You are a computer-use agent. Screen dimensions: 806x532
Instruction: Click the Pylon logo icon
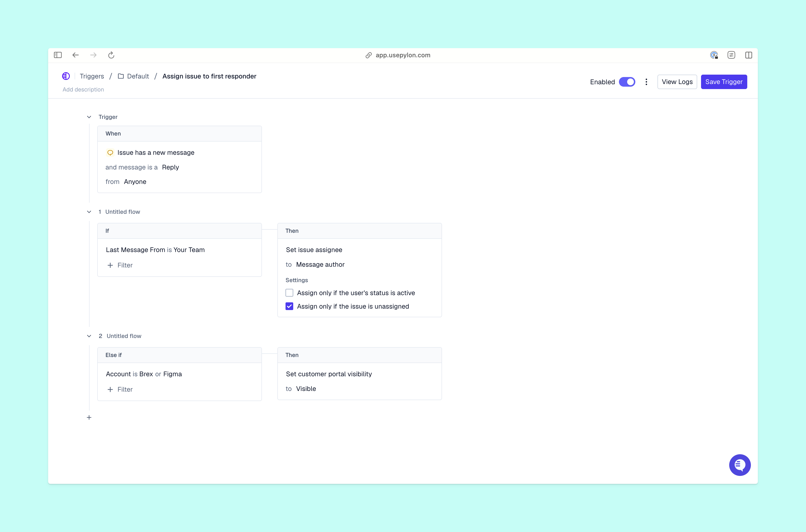click(66, 76)
